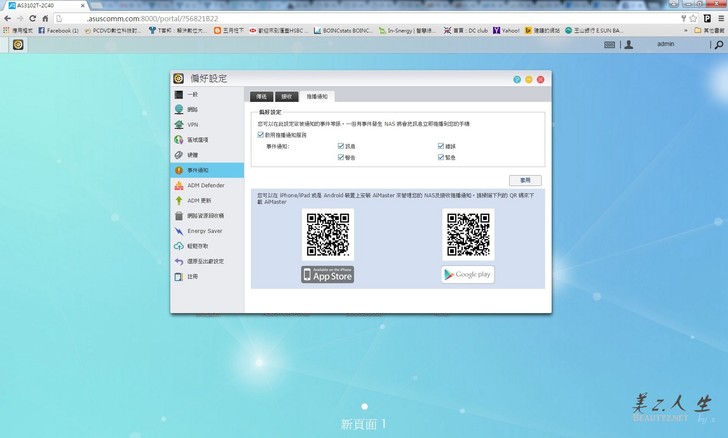728x438 pixels.
Task: Bookmark this page with the star icon
Action: (693, 19)
